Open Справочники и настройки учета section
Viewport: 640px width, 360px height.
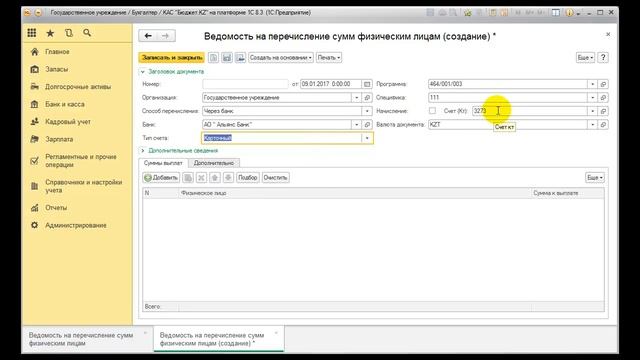coord(83,186)
